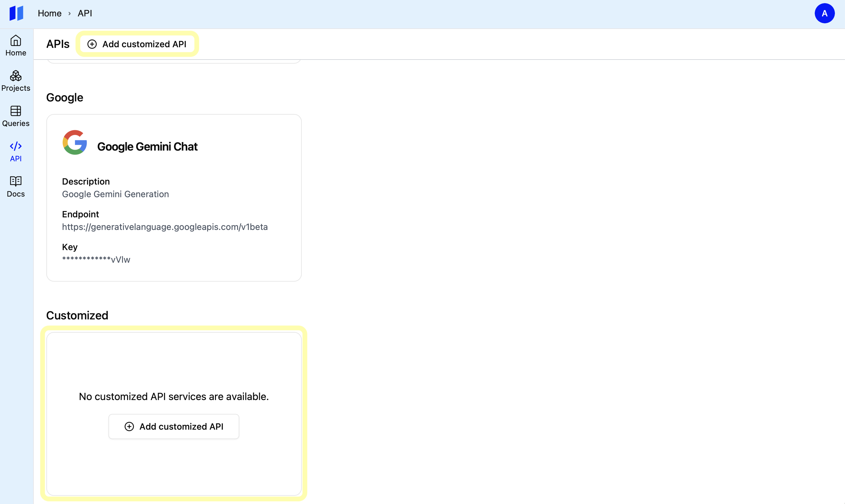Open Home from the sidebar
Viewport: 845px width, 504px height.
16,45
